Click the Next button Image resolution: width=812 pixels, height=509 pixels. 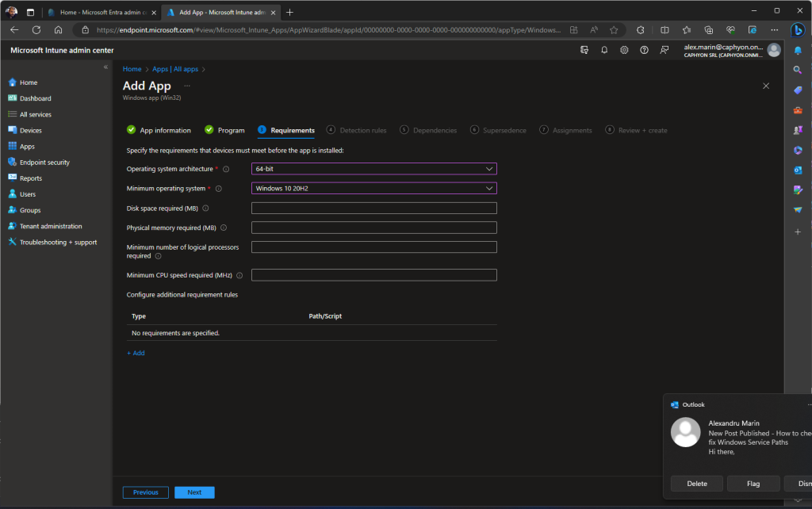(x=194, y=492)
